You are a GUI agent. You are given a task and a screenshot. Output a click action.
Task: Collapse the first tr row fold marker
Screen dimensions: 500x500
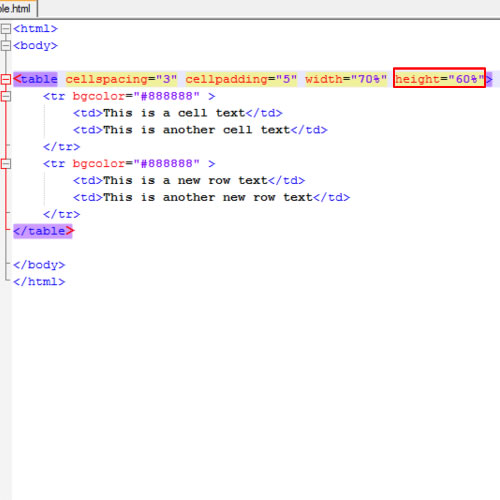click(x=6, y=96)
